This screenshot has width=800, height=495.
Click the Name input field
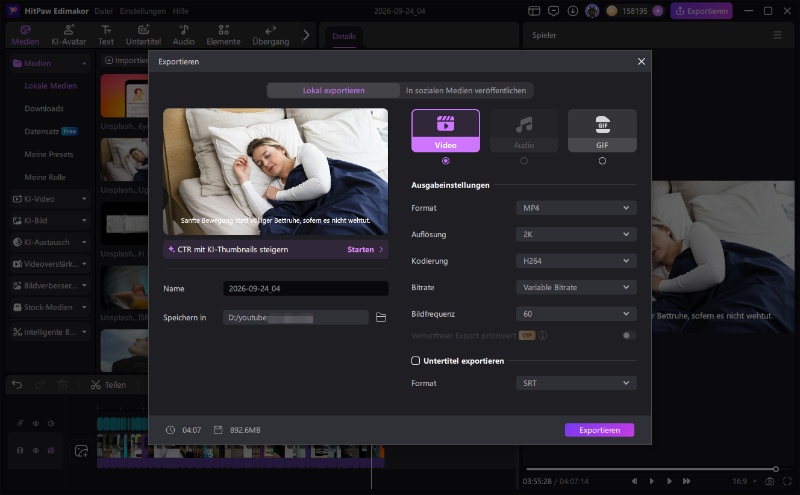[x=306, y=288]
